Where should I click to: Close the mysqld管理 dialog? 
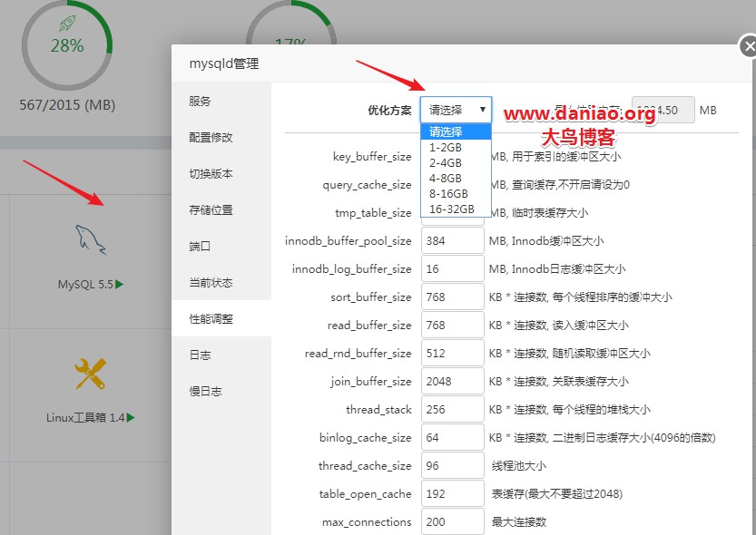tap(748, 47)
